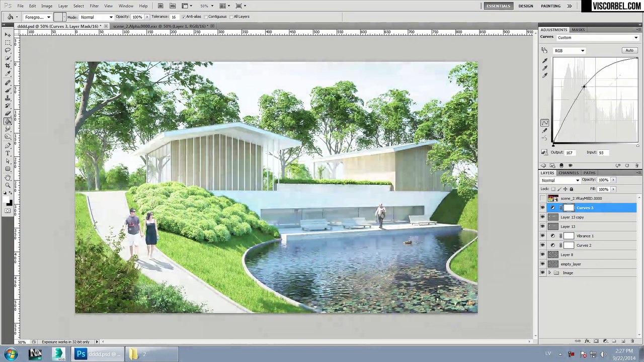Enable the All Layers checkbox
644x362 pixels.
pyautogui.click(x=230, y=17)
